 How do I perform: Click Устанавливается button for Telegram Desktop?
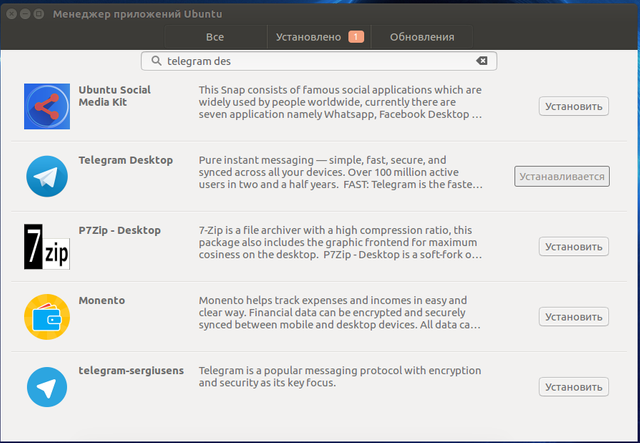coord(562,176)
